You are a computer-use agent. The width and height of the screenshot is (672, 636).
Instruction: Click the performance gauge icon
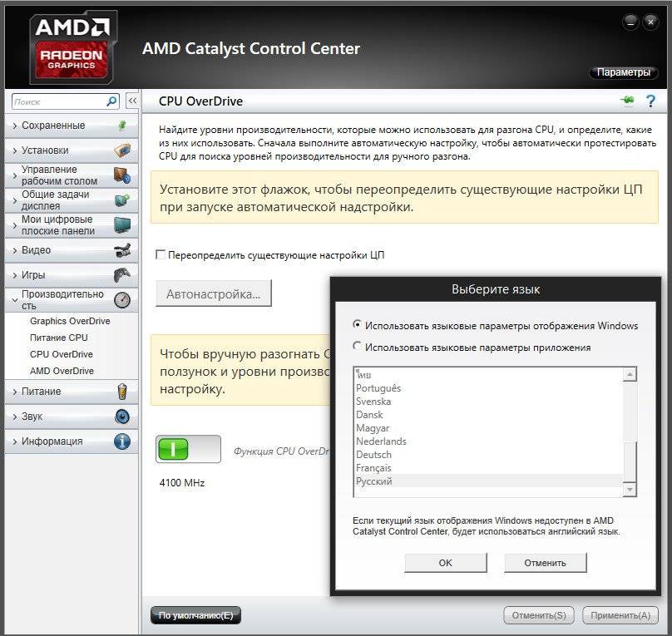point(122,300)
